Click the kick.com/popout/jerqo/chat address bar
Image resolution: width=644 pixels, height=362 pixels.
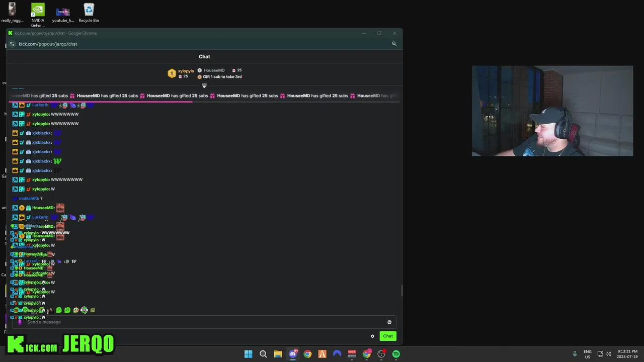[x=48, y=44]
